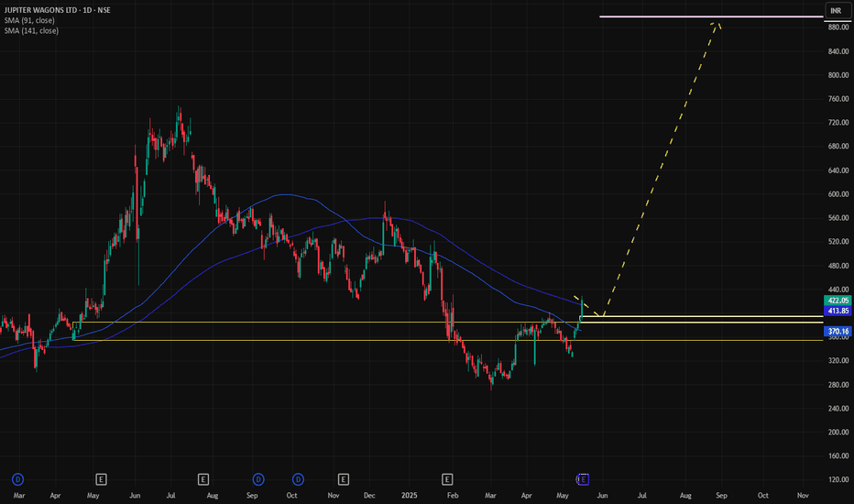The width and height of the screenshot is (854, 504).
Task: Click the 2025 year label on time axis
Action: [x=409, y=495]
